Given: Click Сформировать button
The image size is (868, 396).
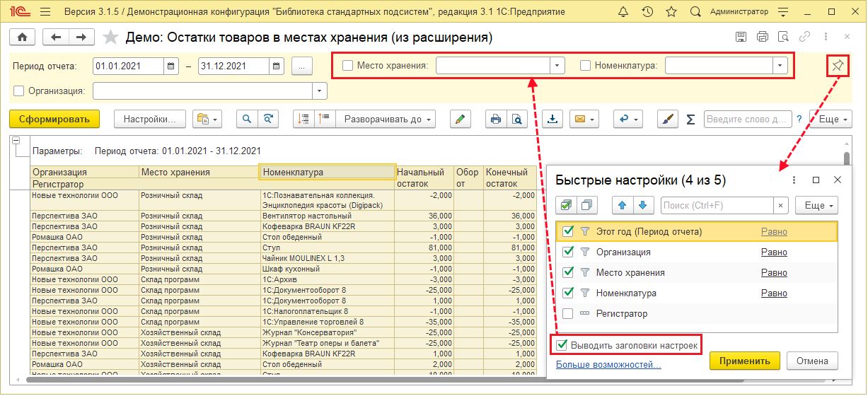Looking at the screenshot, I should 54,119.
